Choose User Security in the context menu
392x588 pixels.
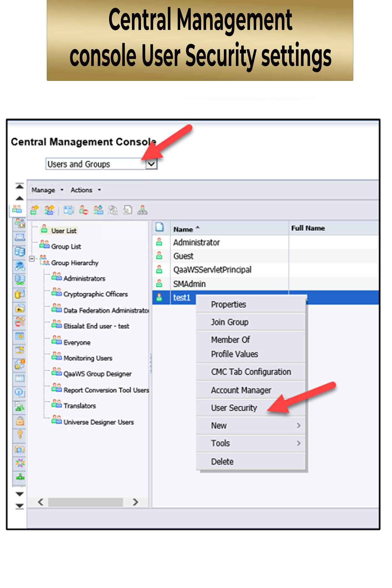coord(251,408)
